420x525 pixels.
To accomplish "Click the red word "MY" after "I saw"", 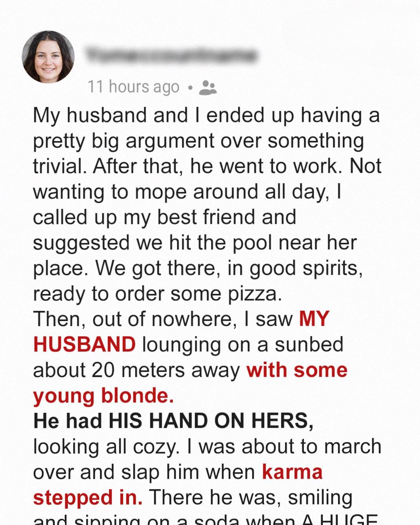I will pyautogui.click(x=314, y=318).
